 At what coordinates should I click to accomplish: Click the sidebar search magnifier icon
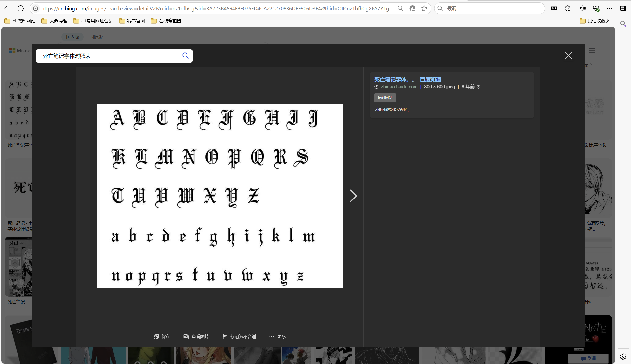pyautogui.click(x=623, y=24)
